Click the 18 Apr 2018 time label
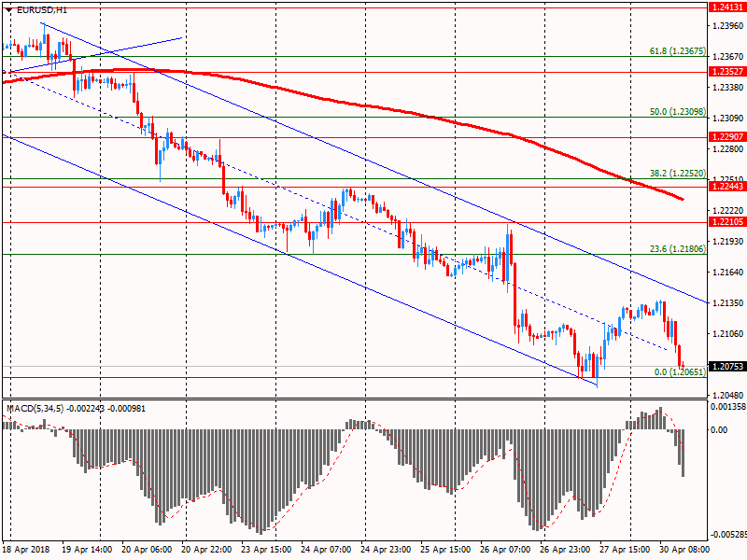Viewport: 747px width, 560px height. (26, 550)
